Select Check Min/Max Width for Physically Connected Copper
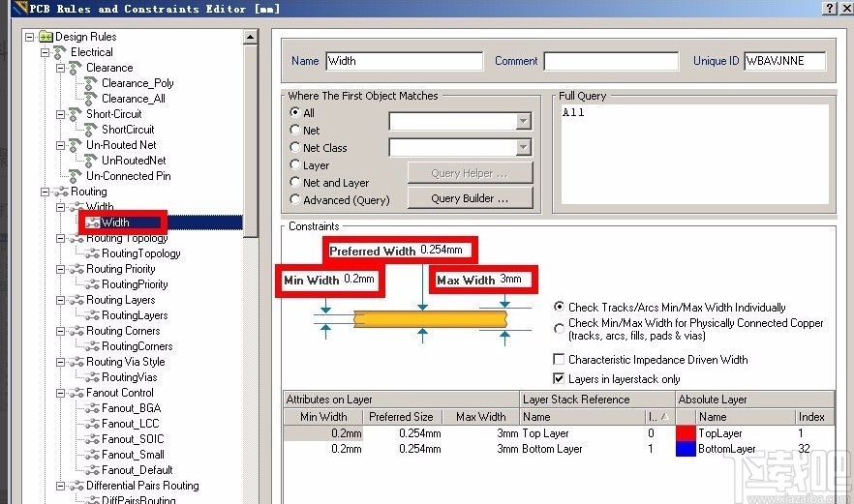Viewport: 854px width, 504px height. point(559,329)
